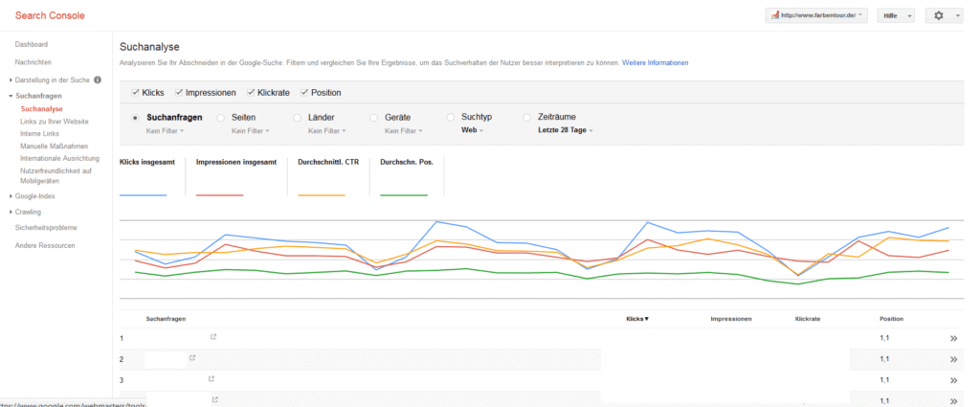Open the Letzte 28 Tage dropdown
The height and width of the screenshot is (407, 980).
pyautogui.click(x=566, y=130)
